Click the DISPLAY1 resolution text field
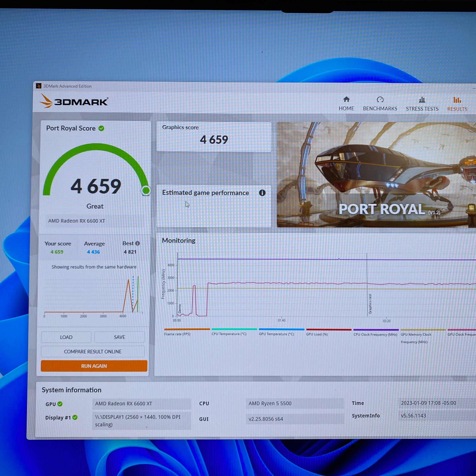The image size is (476, 476). click(142, 421)
